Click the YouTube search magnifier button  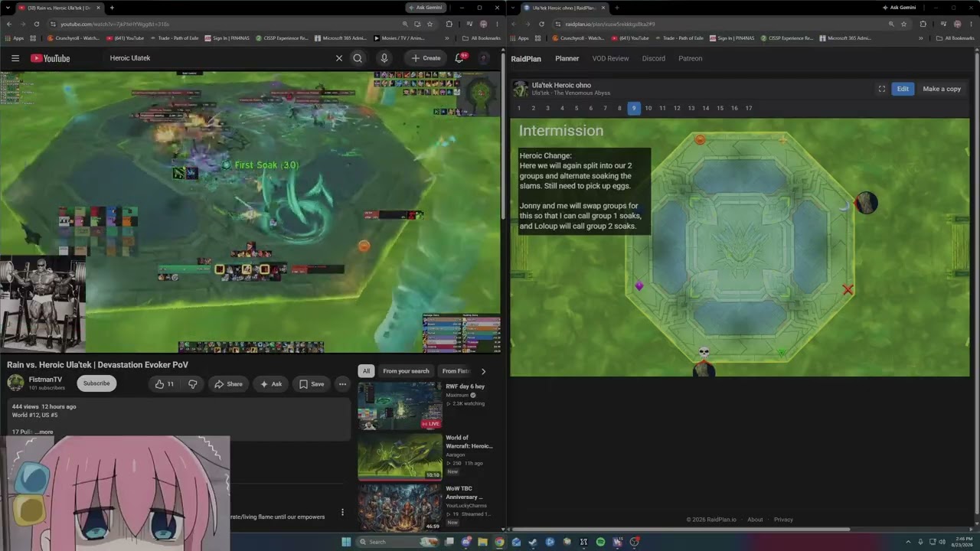click(x=358, y=58)
